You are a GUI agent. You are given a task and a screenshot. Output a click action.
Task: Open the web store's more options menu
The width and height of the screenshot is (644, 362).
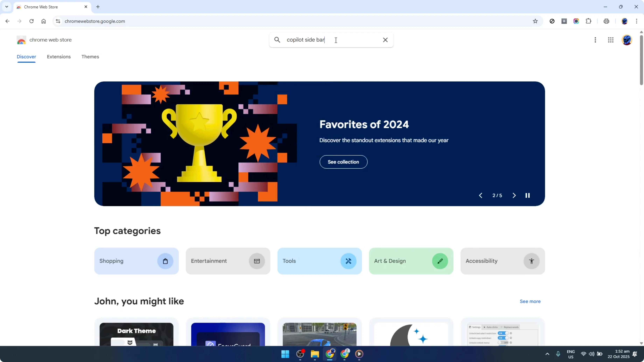click(x=595, y=40)
